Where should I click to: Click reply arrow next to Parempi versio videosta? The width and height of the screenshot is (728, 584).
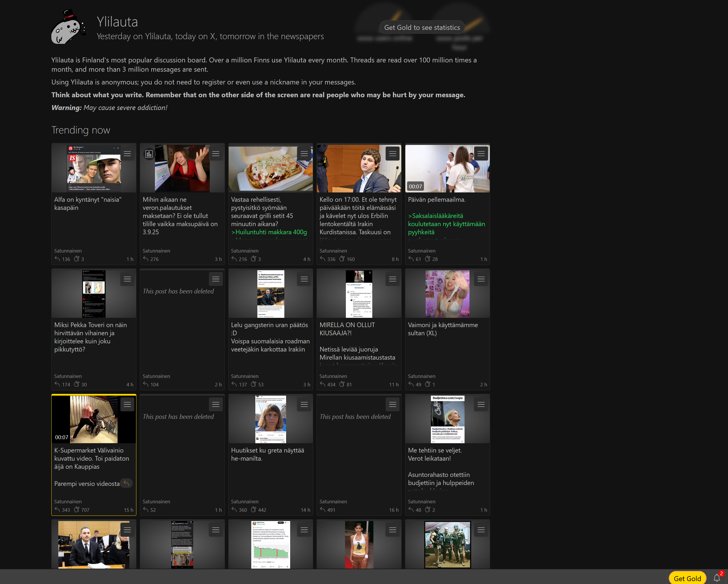(x=126, y=483)
